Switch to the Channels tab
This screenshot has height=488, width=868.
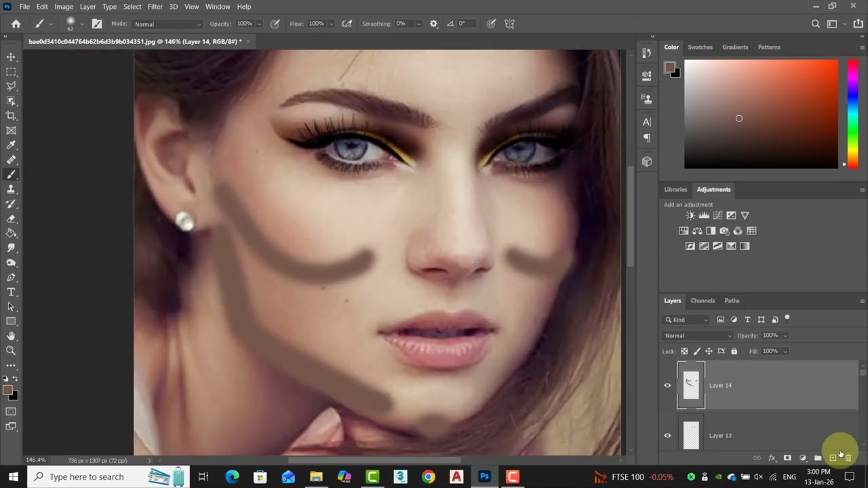[703, 301]
